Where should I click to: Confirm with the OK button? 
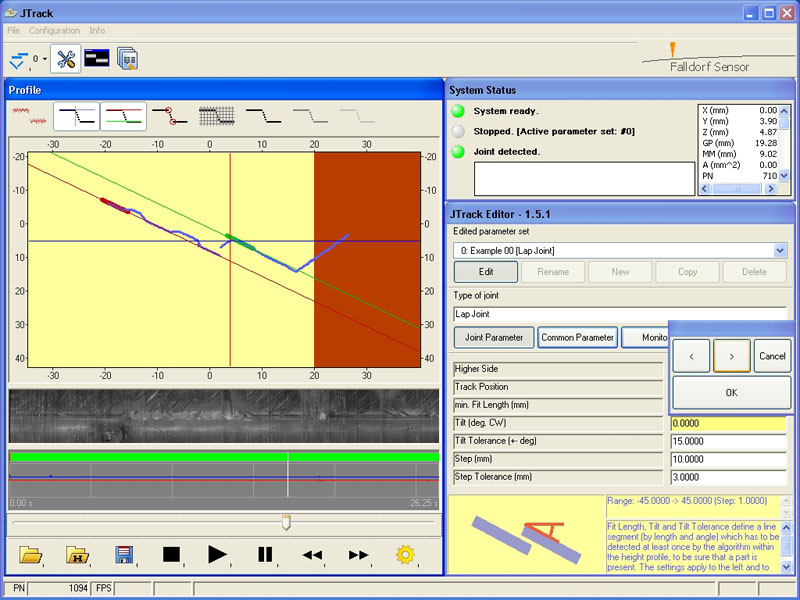[x=732, y=392]
